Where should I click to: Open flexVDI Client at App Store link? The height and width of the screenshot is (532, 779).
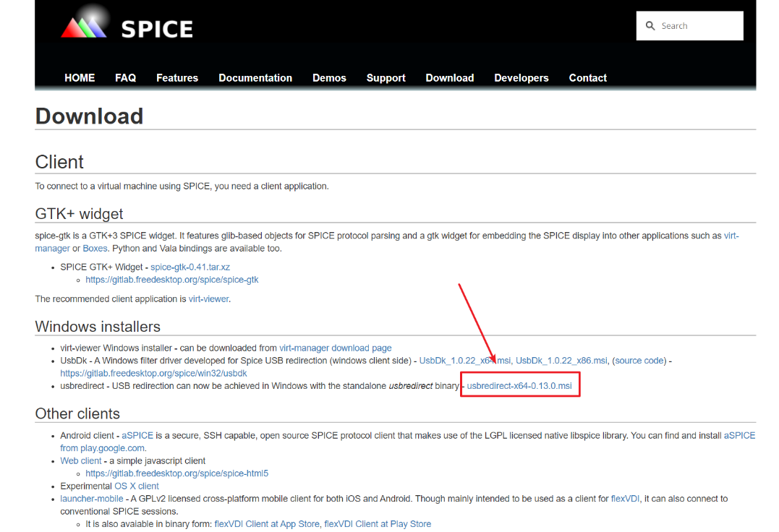(x=267, y=524)
